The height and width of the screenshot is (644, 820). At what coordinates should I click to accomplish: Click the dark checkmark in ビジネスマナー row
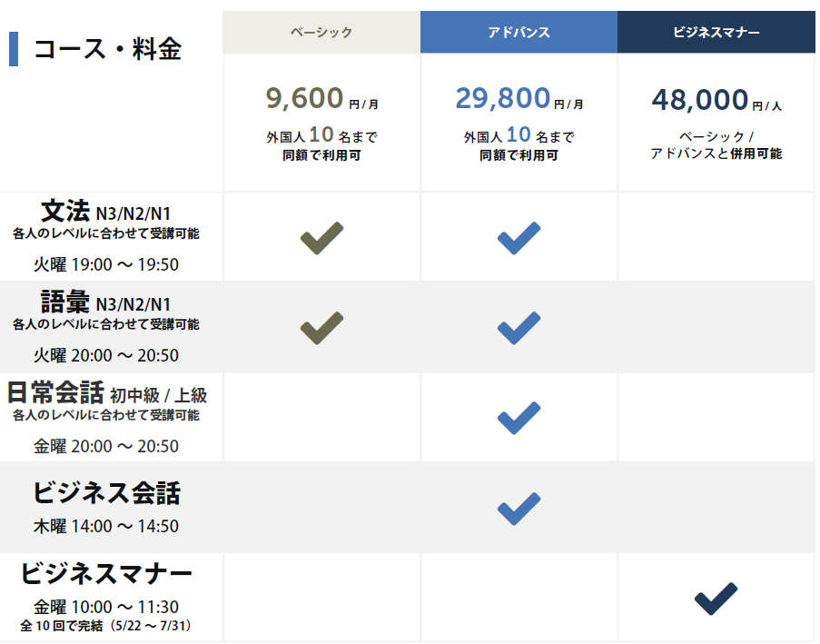point(716,599)
